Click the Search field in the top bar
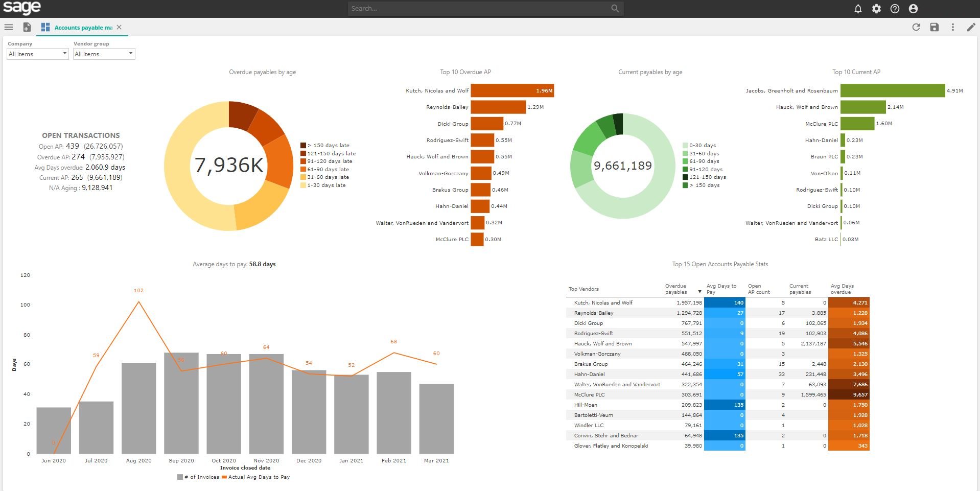The height and width of the screenshot is (491, 980). [x=485, y=8]
